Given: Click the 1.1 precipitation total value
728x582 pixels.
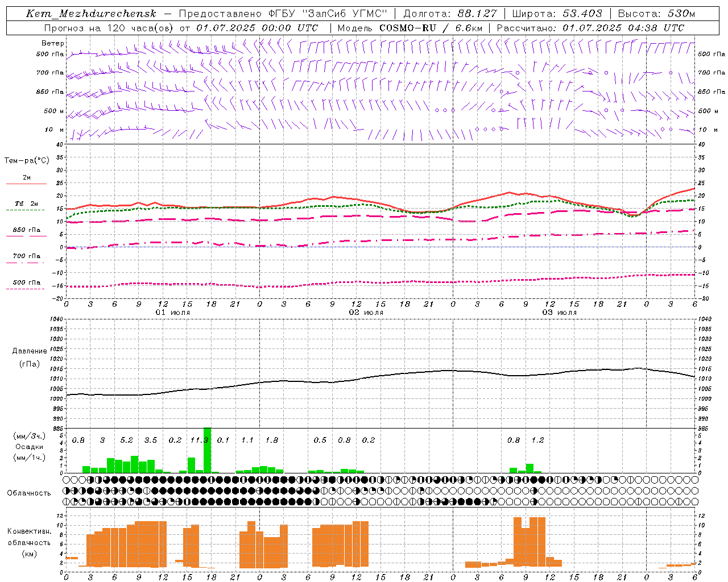Looking at the screenshot, I should pyautogui.click(x=247, y=440).
